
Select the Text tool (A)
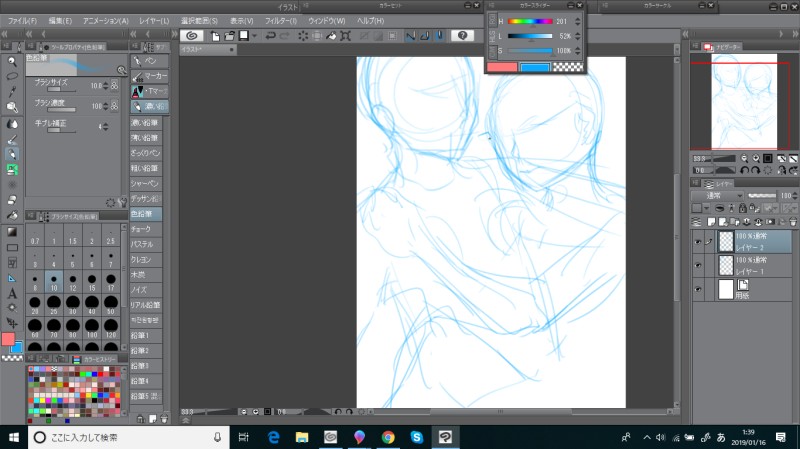click(x=12, y=293)
